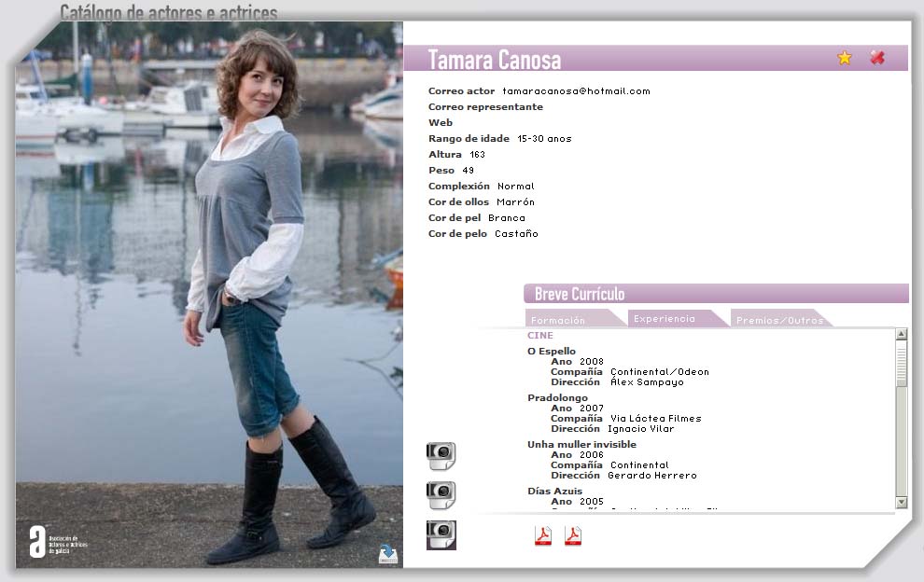924x582 pixels.
Task: Click the Correo representante label
Action: (485, 106)
